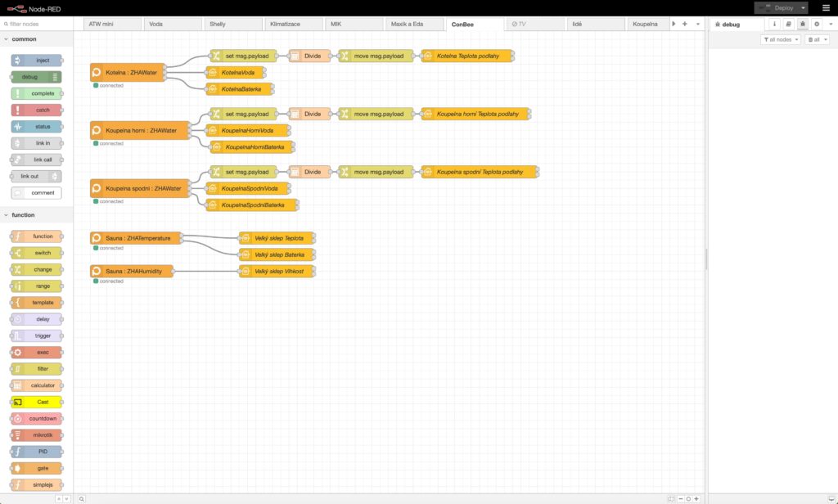838x504 pixels.
Task: Switch to the Koupelna tab
Action: pyautogui.click(x=648, y=24)
